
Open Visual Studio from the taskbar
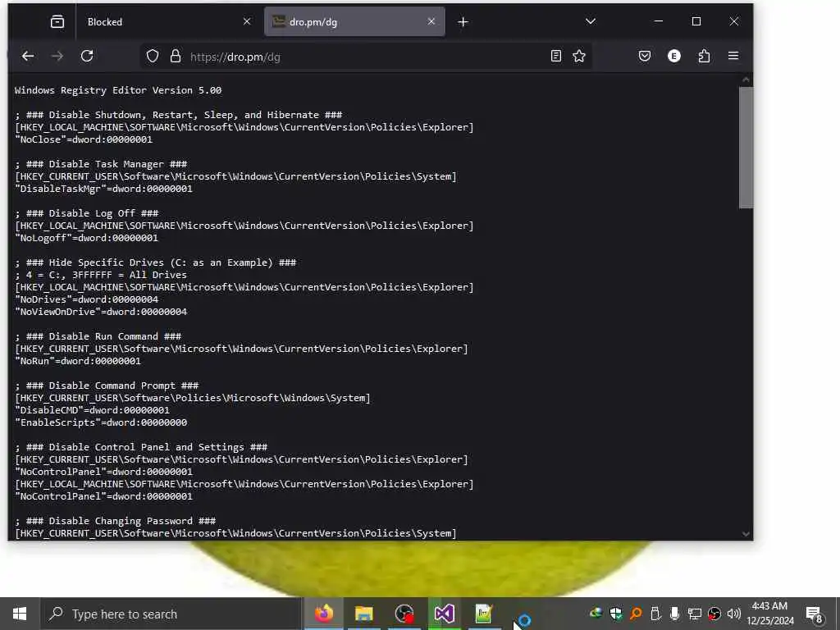[x=444, y=614]
